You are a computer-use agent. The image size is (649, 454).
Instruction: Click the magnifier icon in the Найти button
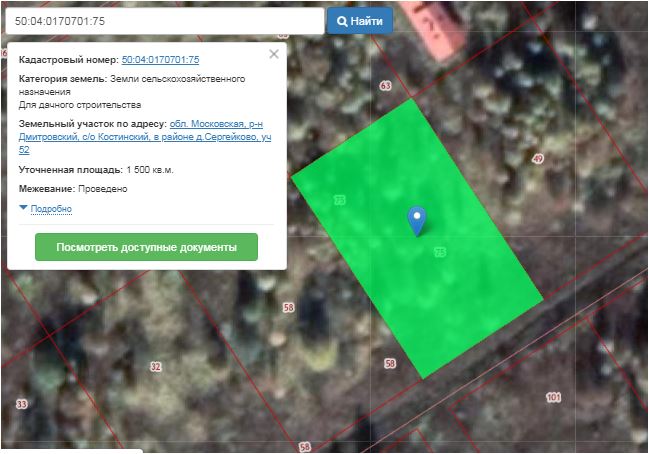click(343, 20)
